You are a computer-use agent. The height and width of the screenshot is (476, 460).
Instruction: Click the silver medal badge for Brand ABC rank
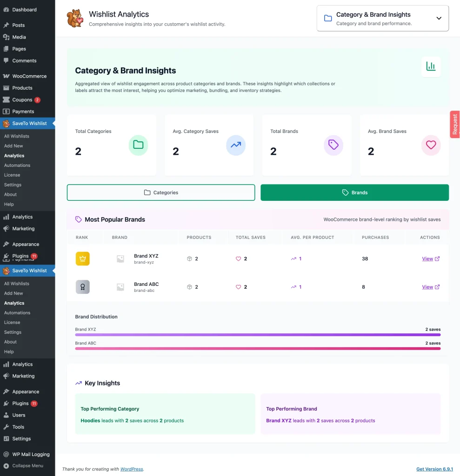point(83,287)
